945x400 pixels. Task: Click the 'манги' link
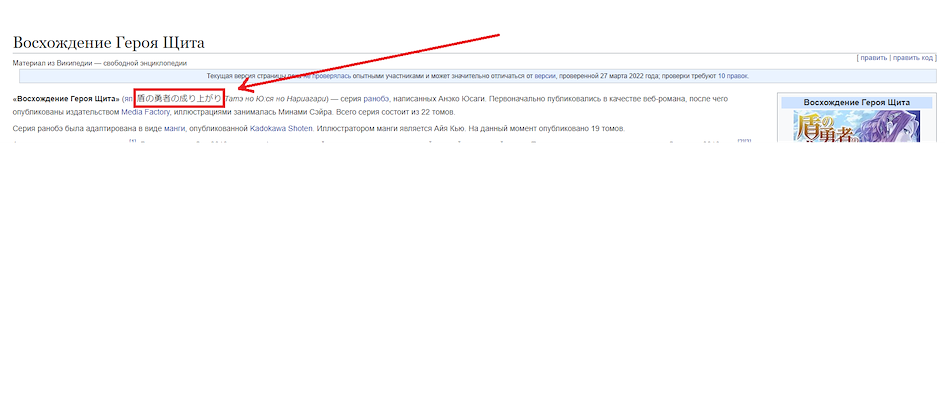(x=174, y=128)
